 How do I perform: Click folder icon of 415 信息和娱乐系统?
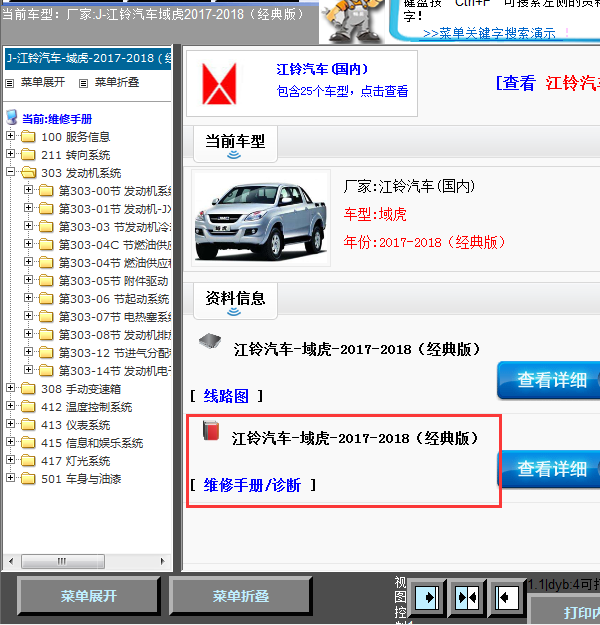point(28,443)
